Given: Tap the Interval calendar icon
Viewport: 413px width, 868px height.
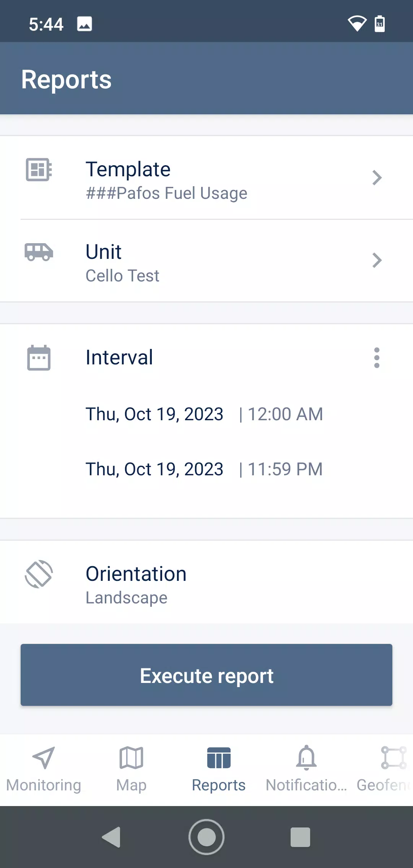Looking at the screenshot, I should (x=39, y=358).
